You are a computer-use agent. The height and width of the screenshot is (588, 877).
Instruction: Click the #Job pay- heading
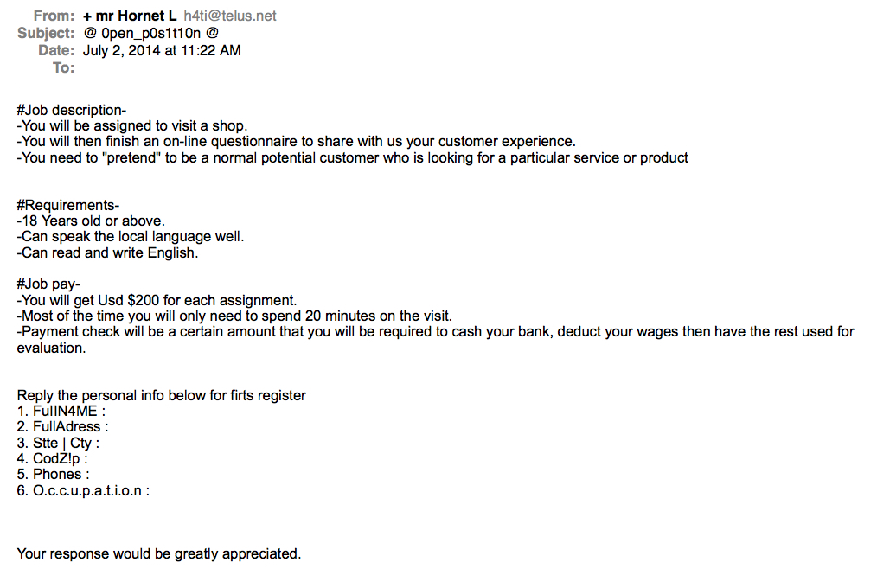(48, 284)
